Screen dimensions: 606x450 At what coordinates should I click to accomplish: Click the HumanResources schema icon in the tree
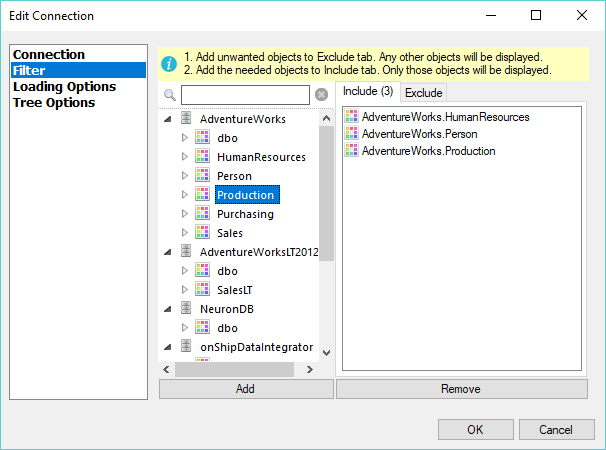pos(203,156)
